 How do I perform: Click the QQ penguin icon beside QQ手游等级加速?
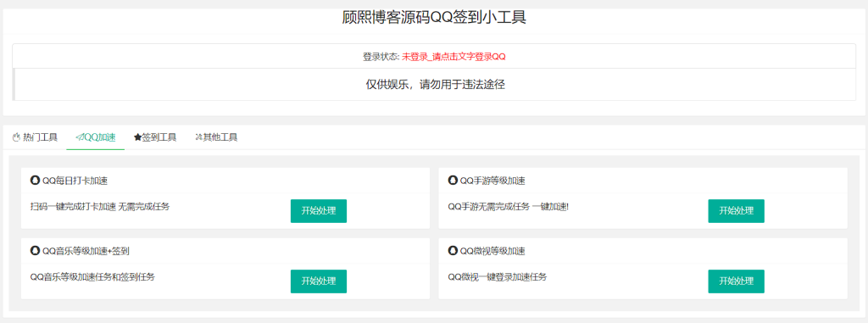453,180
